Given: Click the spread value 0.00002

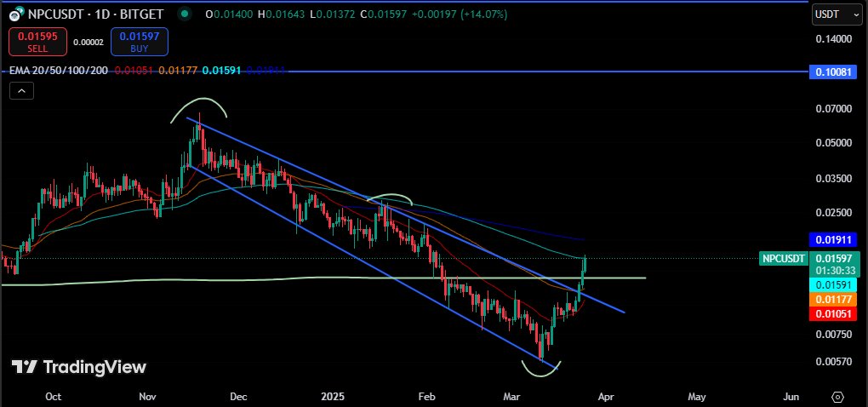Looking at the screenshot, I should tap(89, 42).
